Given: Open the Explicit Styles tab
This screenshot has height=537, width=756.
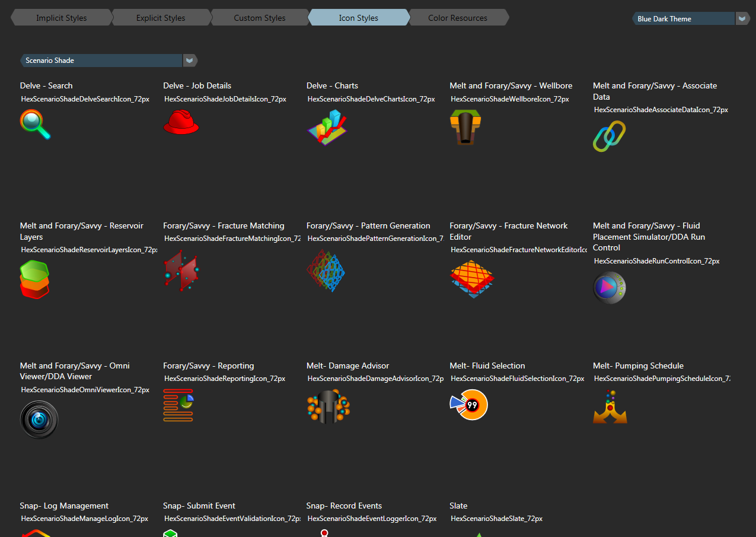Looking at the screenshot, I should tap(161, 18).
